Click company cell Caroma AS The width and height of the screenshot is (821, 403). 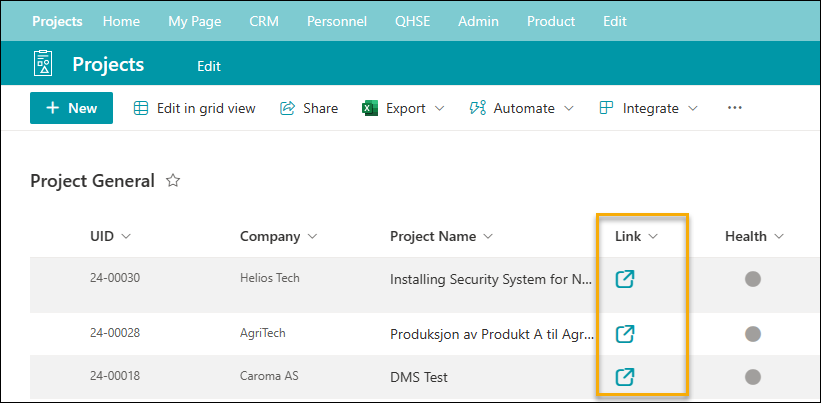(269, 376)
